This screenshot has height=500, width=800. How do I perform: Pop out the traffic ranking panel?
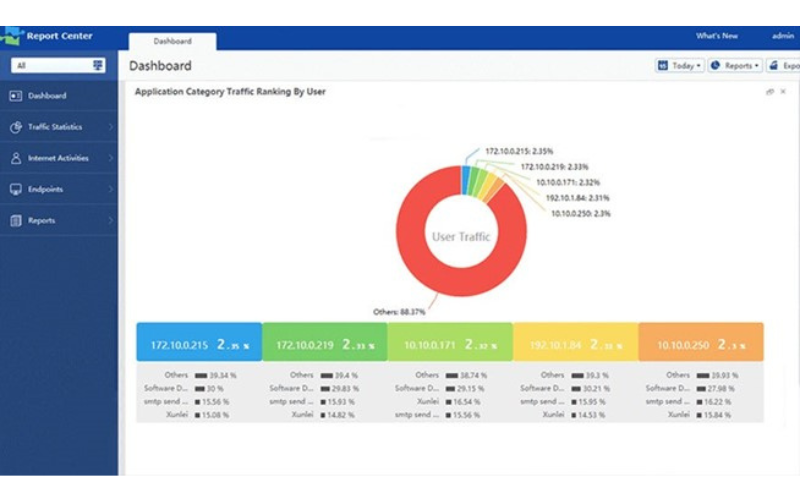(770, 92)
